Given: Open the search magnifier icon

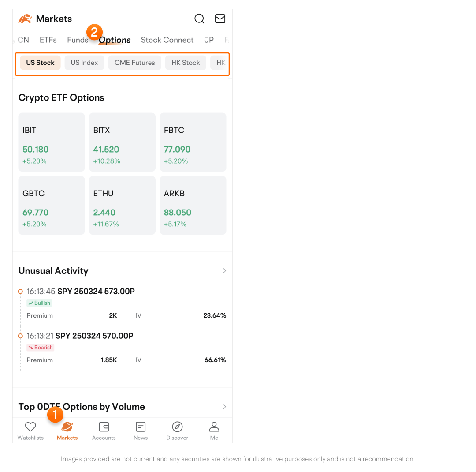Looking at the screenshot, I should point(199,19).
